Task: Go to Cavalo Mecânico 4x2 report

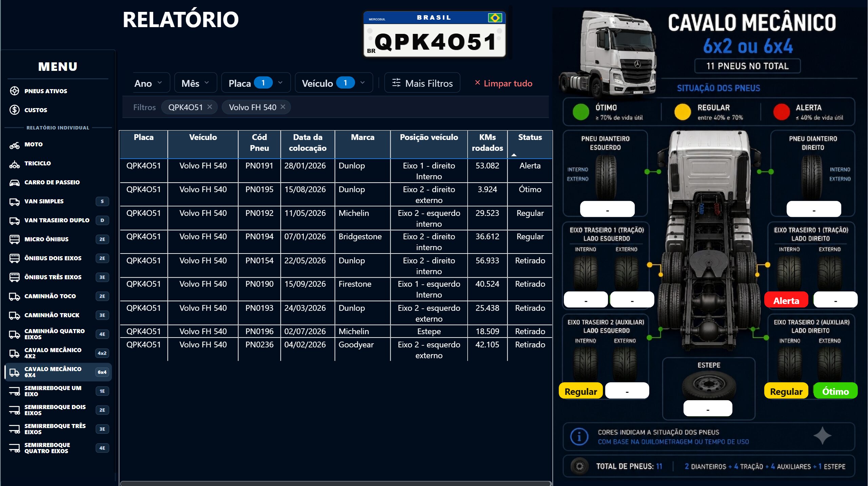Action: point(58,353)
